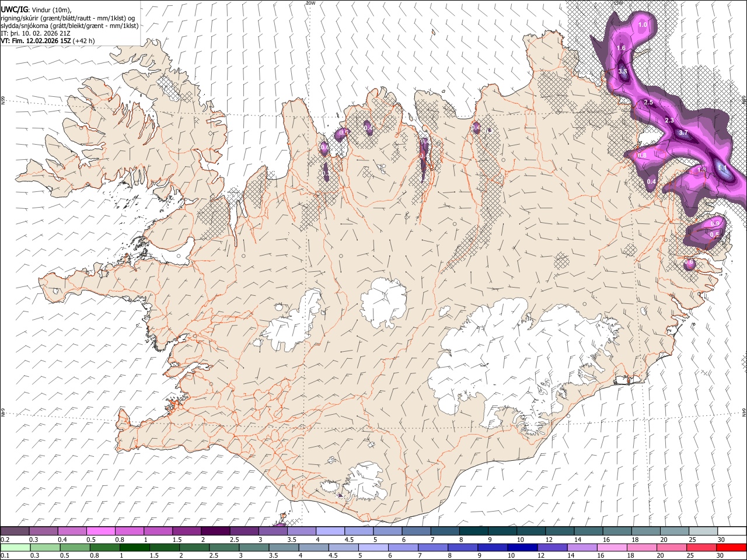The image size is (747, 560).
Task: Select the medium green 0.8 swatch, bottom row
Action: (104, 547)
